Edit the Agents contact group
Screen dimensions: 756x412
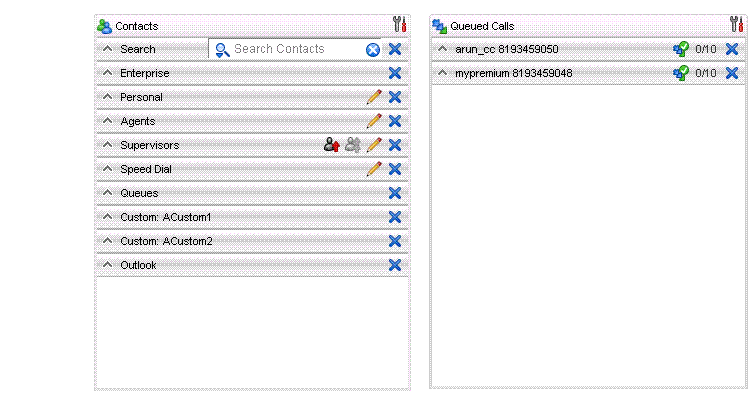(x=374, y=121)
